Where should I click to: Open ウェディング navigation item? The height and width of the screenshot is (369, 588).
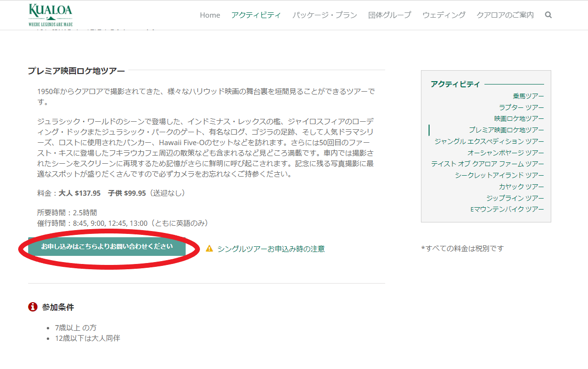click(444, 15)
